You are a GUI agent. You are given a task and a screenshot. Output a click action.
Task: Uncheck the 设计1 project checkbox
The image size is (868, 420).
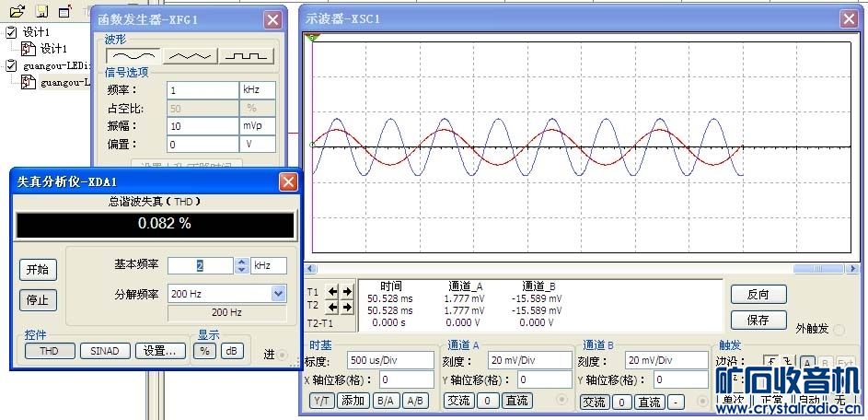pyautogui.click(x=11, y=32)
